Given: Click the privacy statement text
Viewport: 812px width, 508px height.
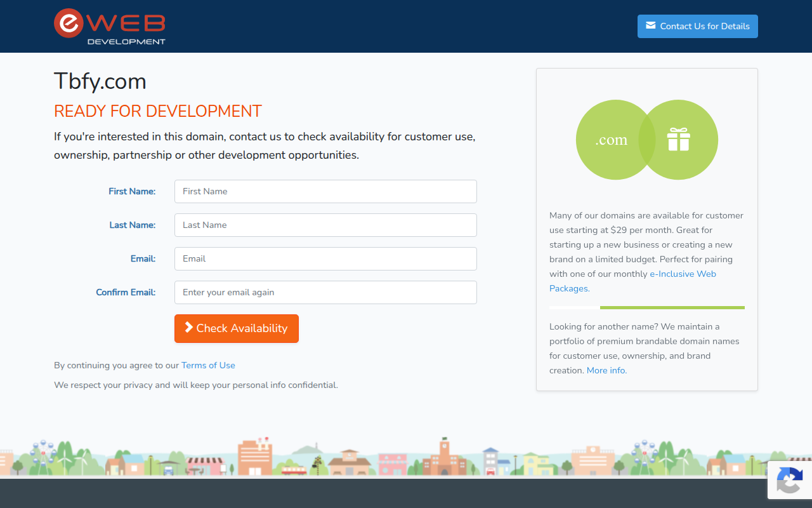Looking at the screenshot, I should [196, 385].
